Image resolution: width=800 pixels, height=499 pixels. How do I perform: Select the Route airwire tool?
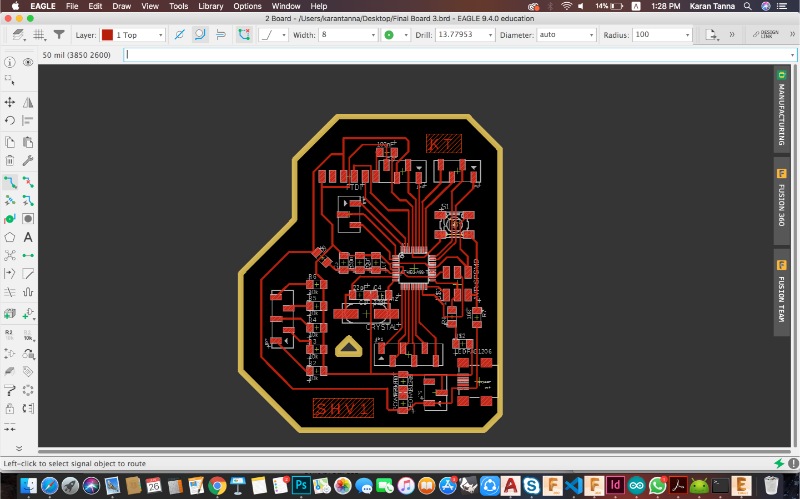coord(10,182)
